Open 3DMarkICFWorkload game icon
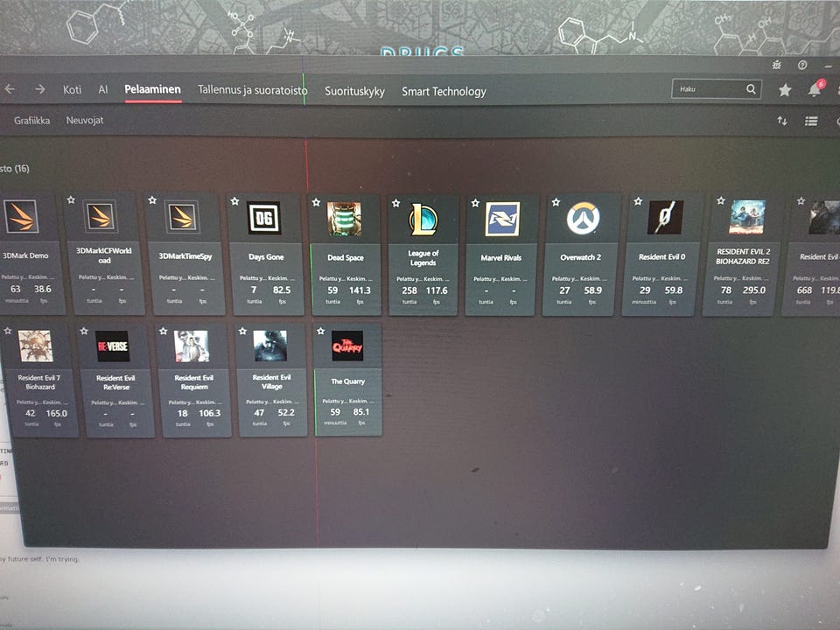The width and height of the screenshot is (840, 630). point(101,216)
